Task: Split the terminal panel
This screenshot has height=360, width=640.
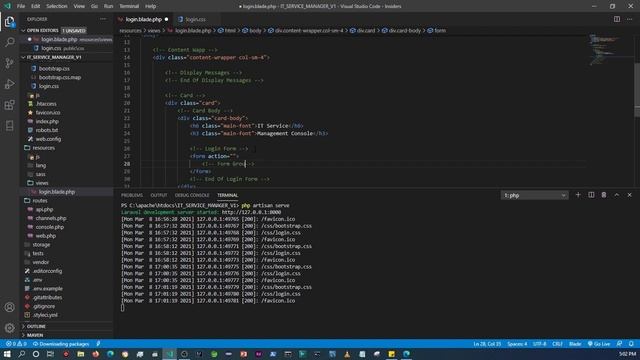Action: coord(591,195)
